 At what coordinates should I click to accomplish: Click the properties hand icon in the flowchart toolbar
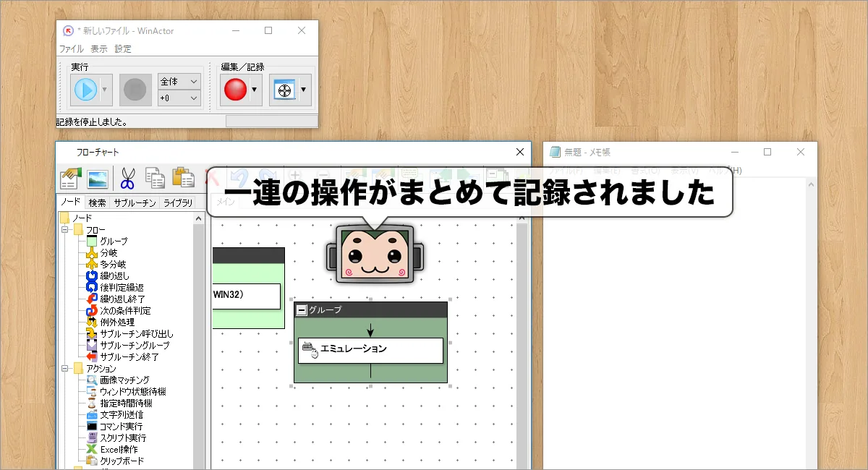tap(70, 178)
